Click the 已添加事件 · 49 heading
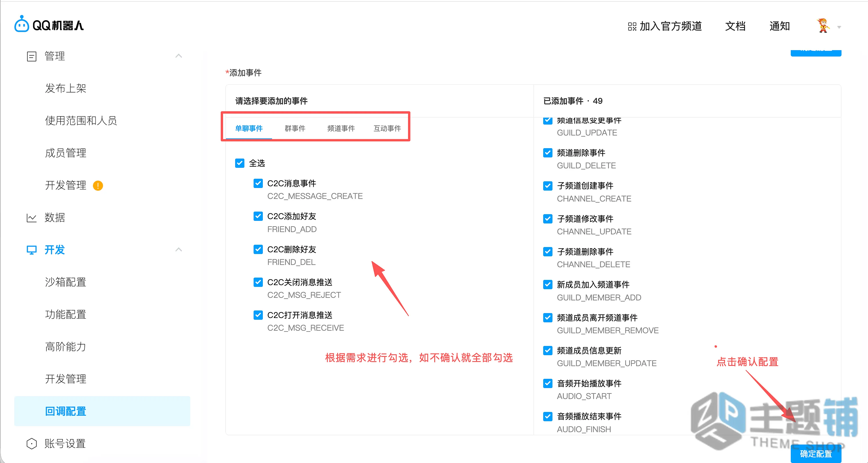Viewport: 868px width, 463px height. 573,101
